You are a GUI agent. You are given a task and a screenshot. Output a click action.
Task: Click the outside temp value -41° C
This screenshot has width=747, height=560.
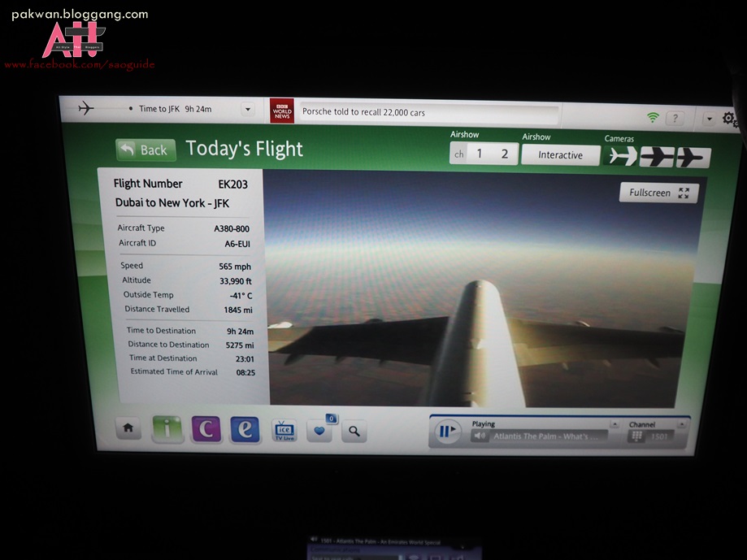coord(241,296)
